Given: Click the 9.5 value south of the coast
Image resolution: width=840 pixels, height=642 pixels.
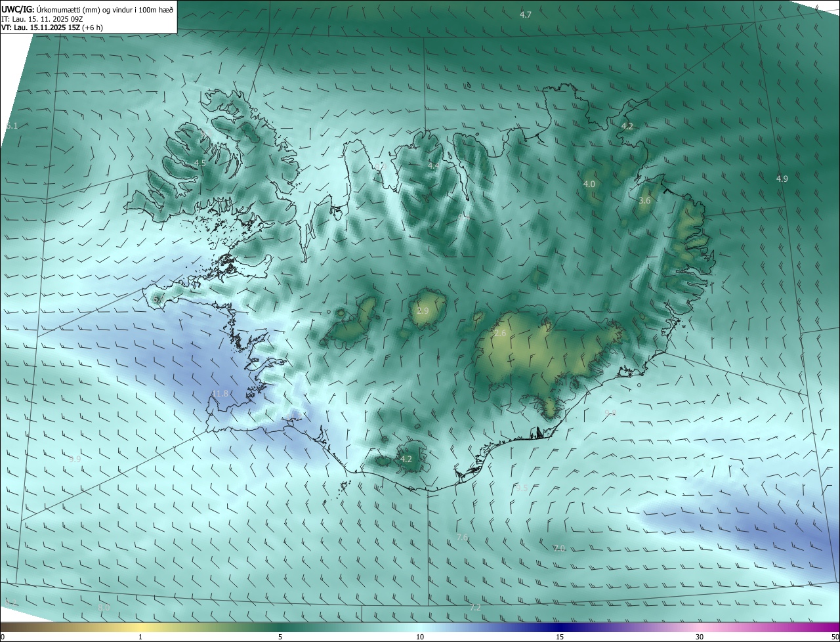Looking at the screenshot, I should [x=522, y=488].
